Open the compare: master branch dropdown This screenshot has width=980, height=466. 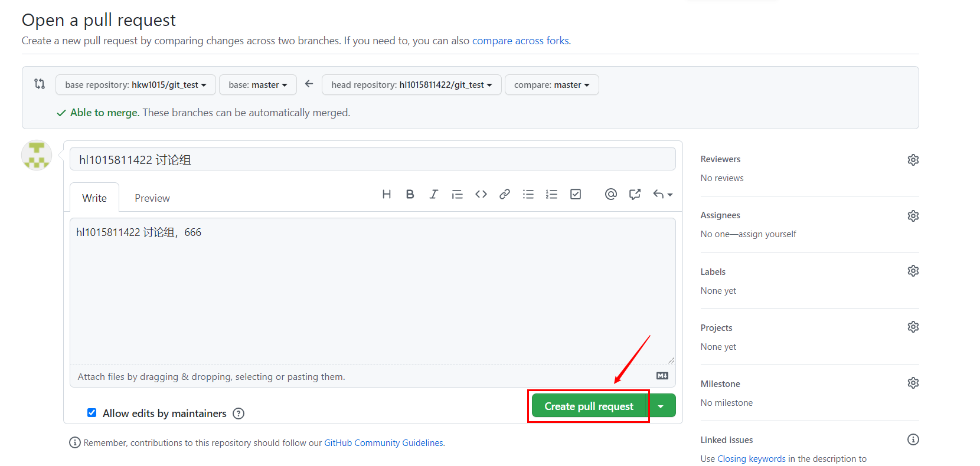pyautogui.click(x=552, y=84)
